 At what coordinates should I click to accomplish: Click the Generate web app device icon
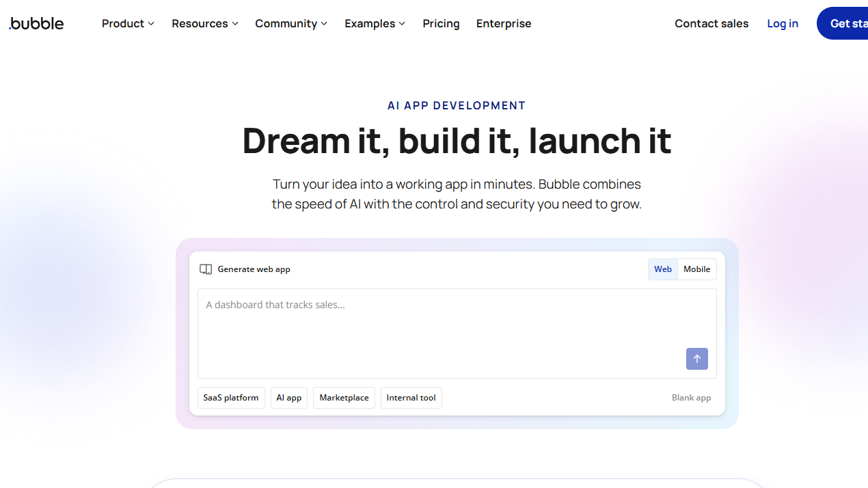[x=206, y=269]
